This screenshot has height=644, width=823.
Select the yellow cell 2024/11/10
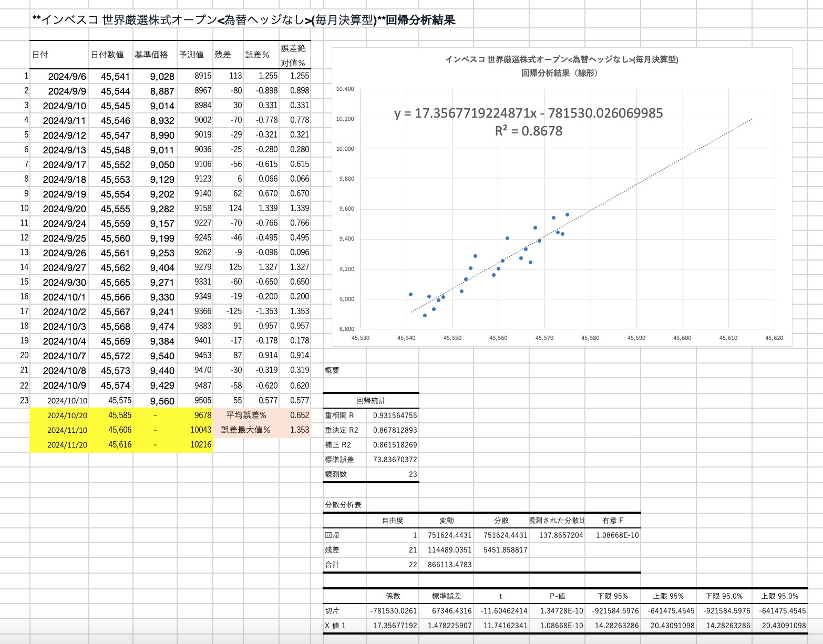coord(67,430)
